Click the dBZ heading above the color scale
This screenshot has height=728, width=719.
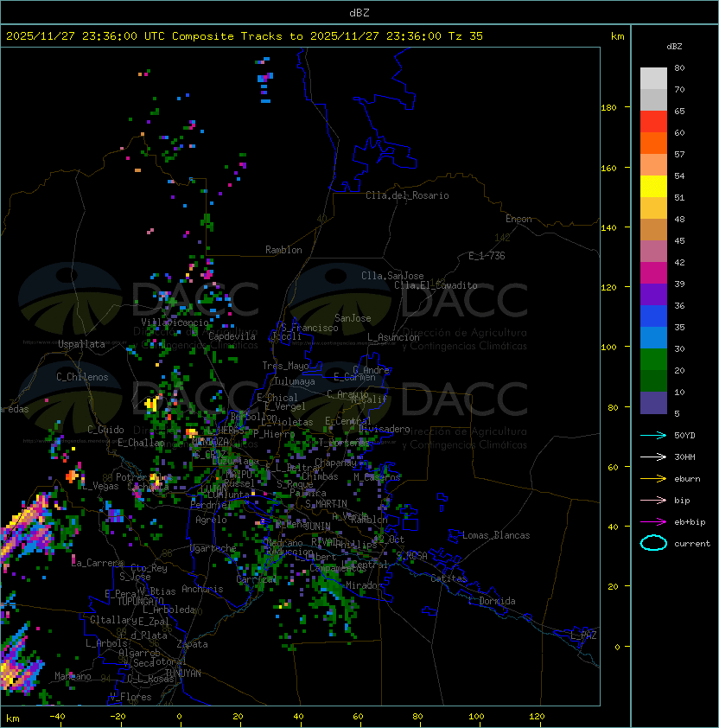coord(674,47)
